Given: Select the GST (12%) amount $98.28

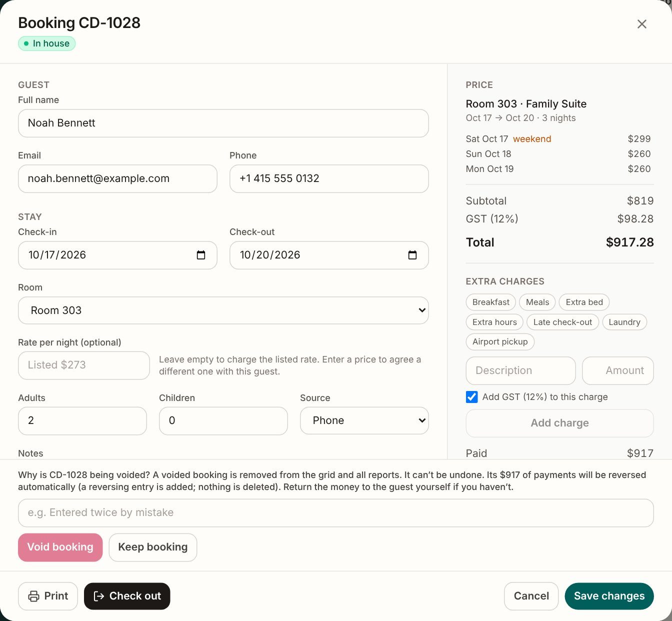Looking at the screenshot, I should pos(635,218).
